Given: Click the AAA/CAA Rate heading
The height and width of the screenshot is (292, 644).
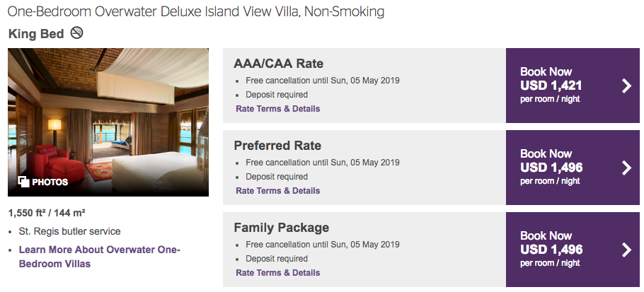Looking at the screenshot, I should tap(278, 64).
